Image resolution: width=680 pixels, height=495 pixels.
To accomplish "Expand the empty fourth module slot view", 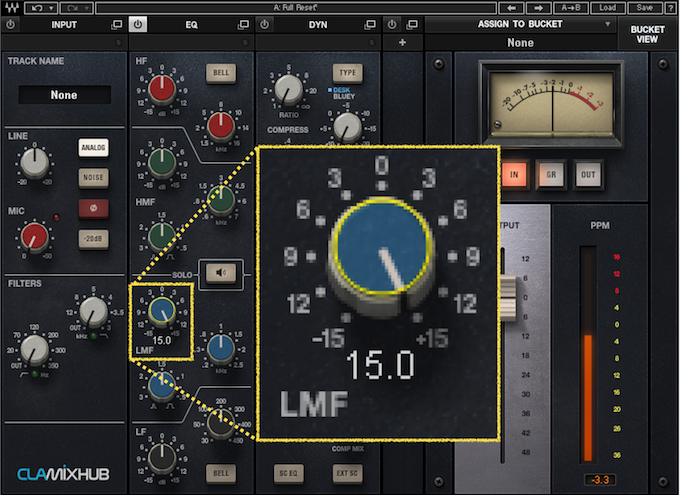I will (412, 25).
